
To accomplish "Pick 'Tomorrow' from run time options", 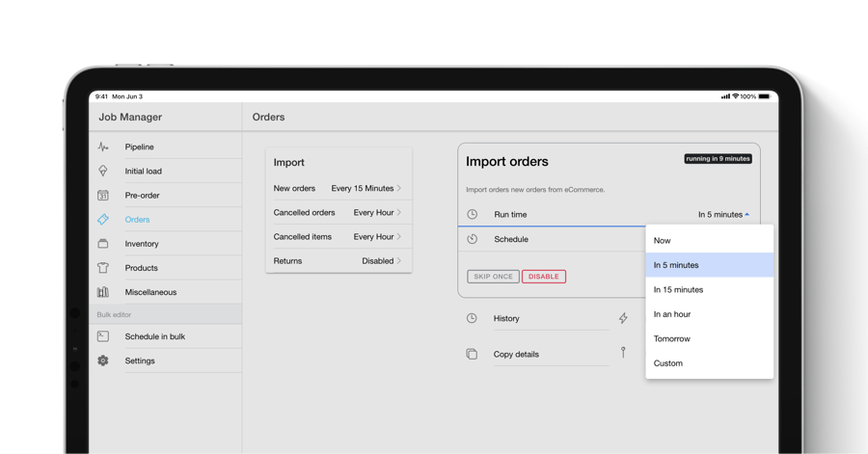I will 672,339.
